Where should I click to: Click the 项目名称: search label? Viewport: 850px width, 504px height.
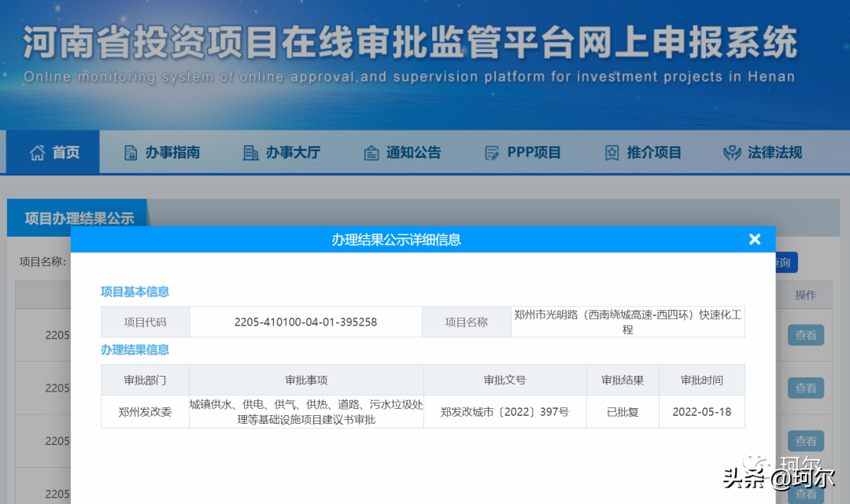42,262
